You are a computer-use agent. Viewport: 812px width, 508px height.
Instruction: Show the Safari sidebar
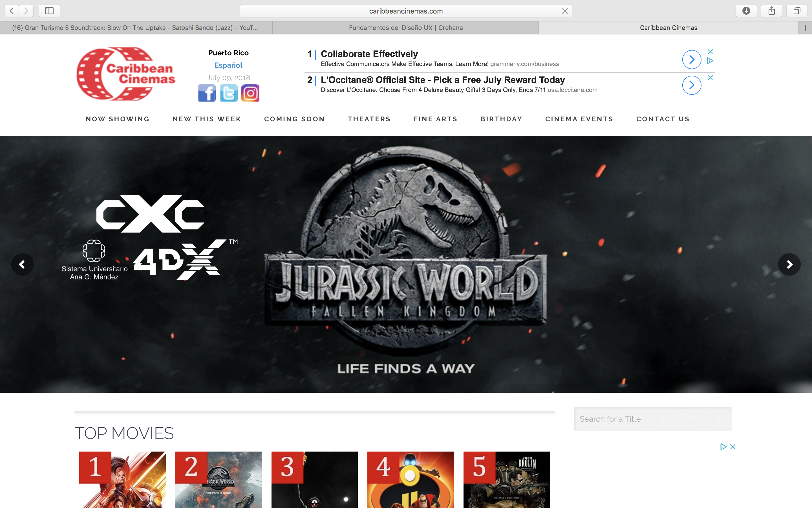coord(49,11)
